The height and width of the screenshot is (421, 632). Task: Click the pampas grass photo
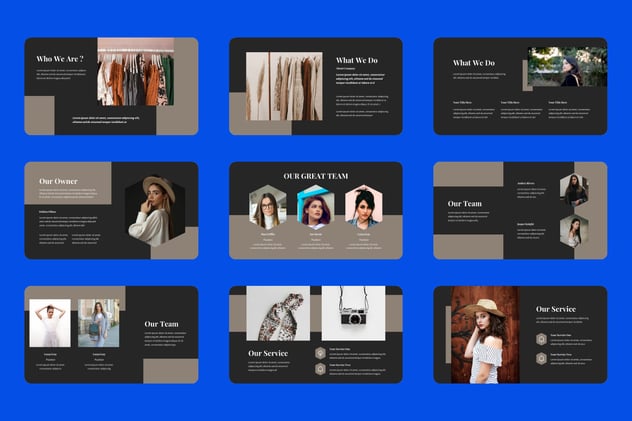tap(258, 86)
